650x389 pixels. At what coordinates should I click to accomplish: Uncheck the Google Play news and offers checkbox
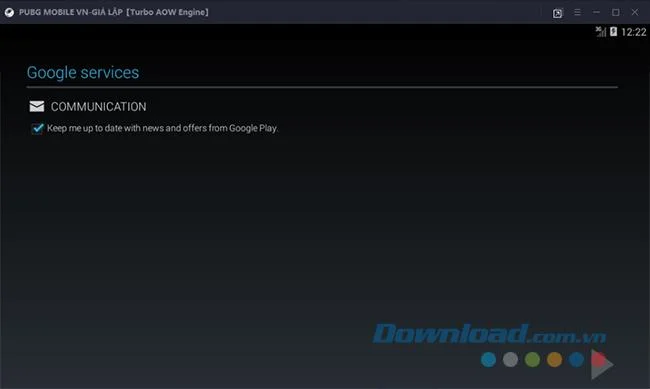click(x=37, y=129)
